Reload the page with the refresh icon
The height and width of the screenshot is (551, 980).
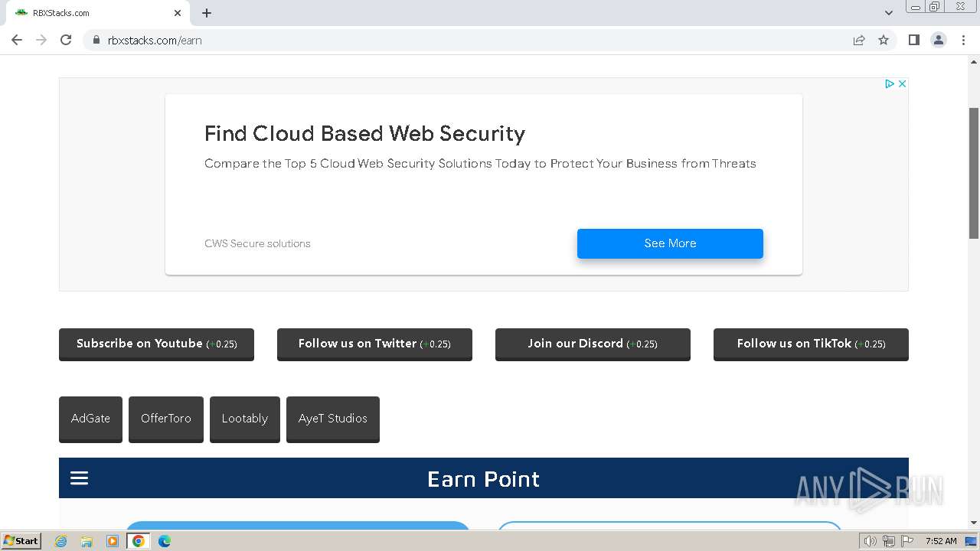pos(66,40)
